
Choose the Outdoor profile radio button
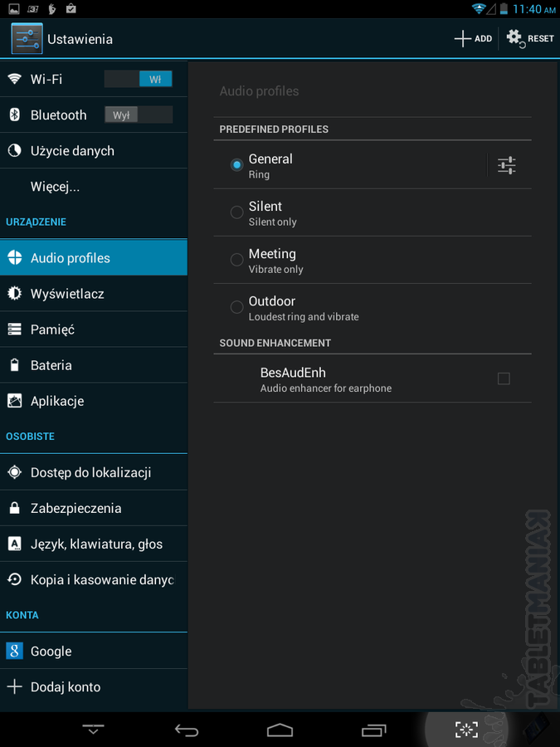236,307
